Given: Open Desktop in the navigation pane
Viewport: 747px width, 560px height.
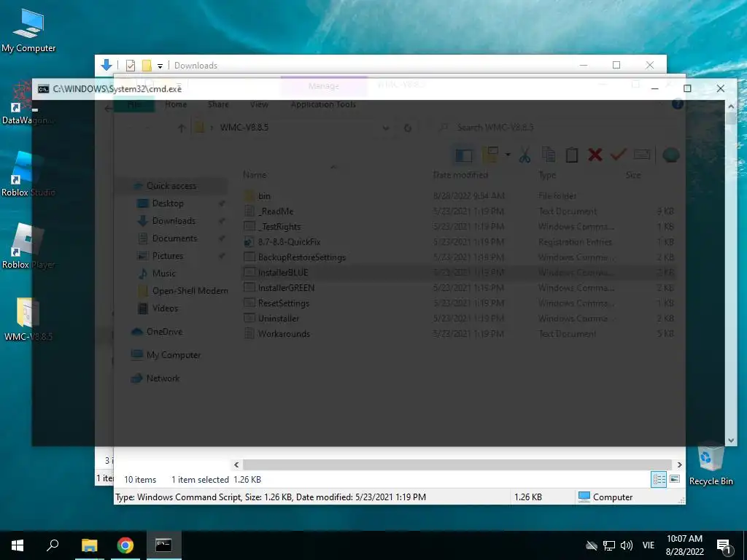Looking at the screenshot, I should click(168, 203).
